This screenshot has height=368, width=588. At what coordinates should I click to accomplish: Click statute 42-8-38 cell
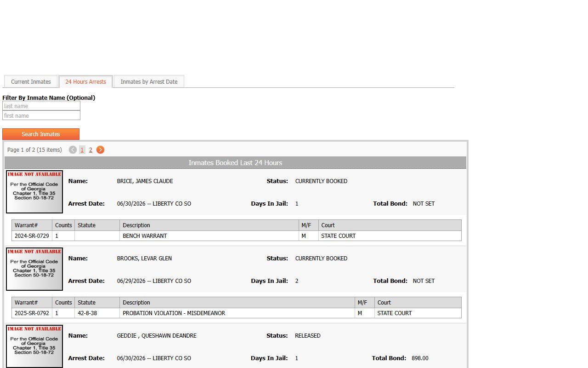97,313
